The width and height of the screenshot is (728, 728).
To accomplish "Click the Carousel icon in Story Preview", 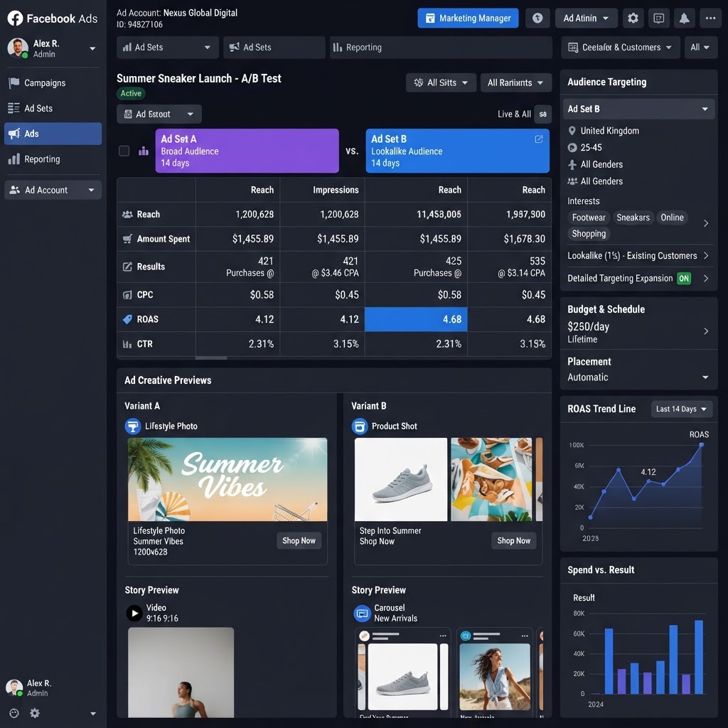I will 362,613.
